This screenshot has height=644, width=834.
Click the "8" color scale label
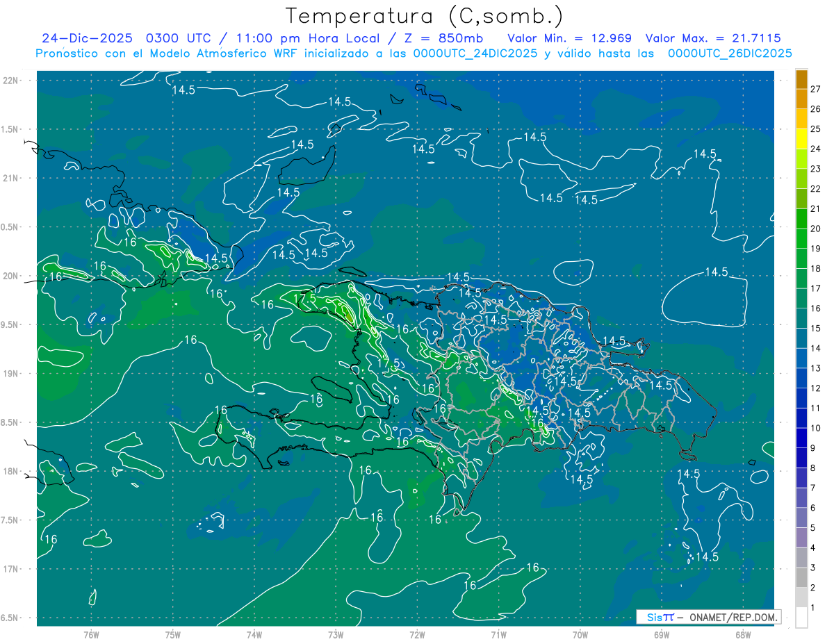(813, 468)
